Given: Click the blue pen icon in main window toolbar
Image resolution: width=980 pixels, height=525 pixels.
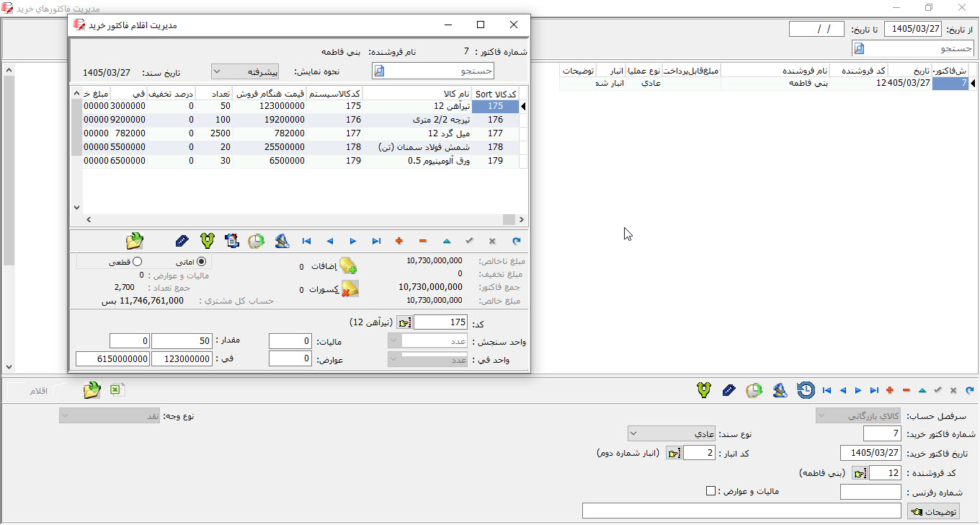Looking at the screenshot, I should pyautogui.click(x=729, y=390).
